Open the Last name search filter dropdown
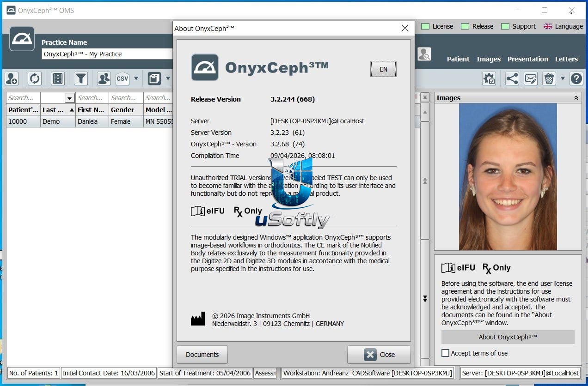588x386 pixels. [70, 98]
